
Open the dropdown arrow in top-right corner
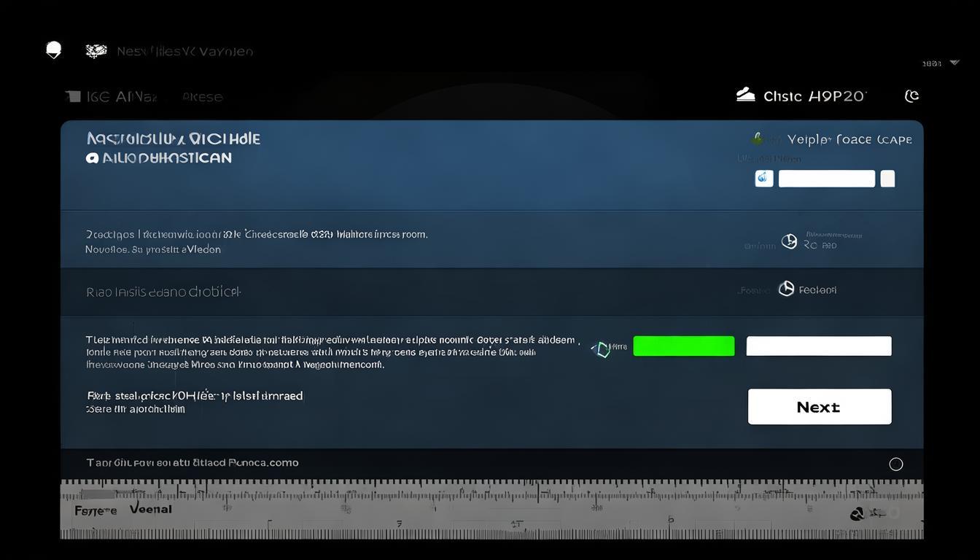click(954, 63)
